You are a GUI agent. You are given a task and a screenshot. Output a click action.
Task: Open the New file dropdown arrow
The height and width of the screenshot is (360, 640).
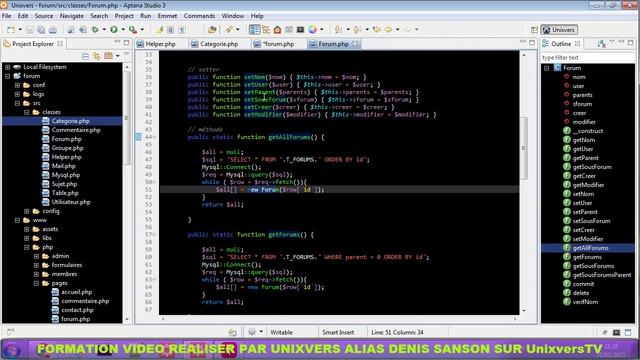(x=20, y=30)
